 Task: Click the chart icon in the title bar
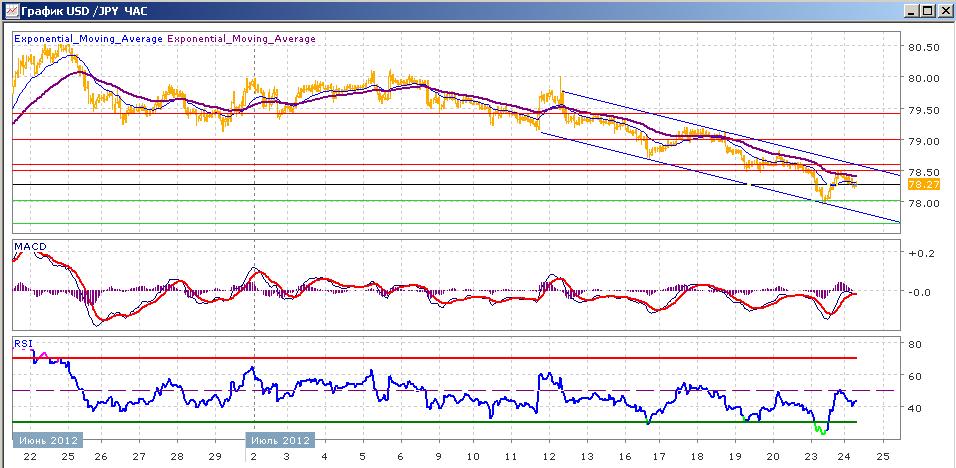click(10, 10)
